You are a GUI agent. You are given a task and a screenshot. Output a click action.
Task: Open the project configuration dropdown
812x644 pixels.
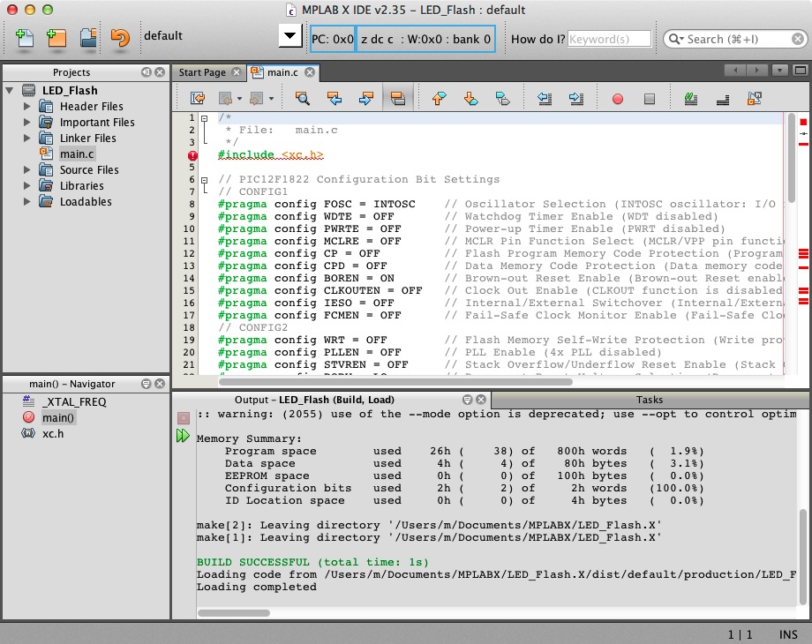click(289, 37)
